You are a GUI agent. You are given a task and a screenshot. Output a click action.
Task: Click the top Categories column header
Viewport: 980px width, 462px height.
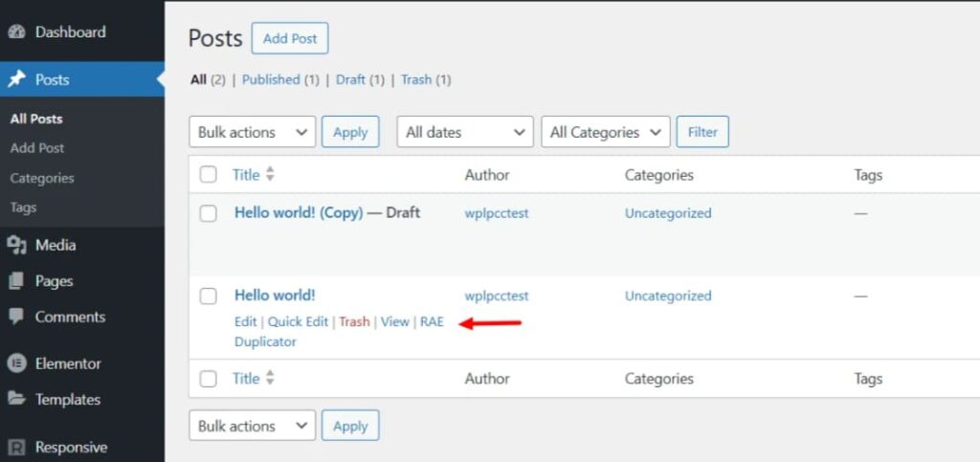pyautogui.click(x=658, y=175)
